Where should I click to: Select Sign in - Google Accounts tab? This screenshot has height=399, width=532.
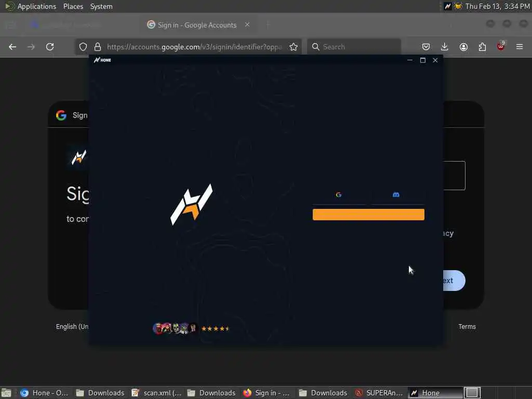[x=197, y=25]
